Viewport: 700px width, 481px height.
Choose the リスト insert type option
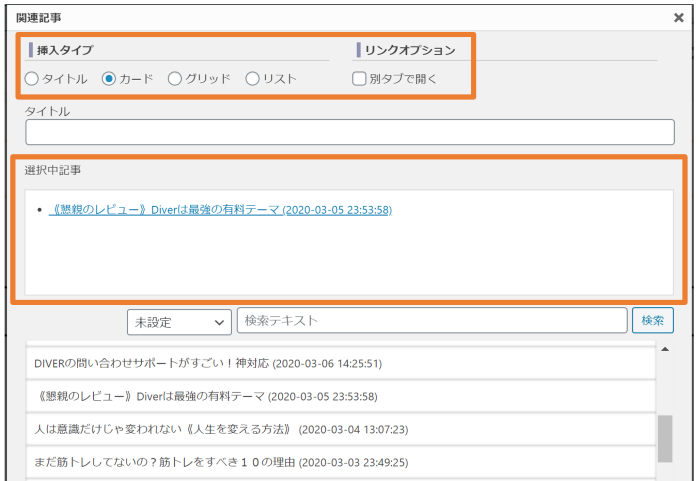point(252,79)
